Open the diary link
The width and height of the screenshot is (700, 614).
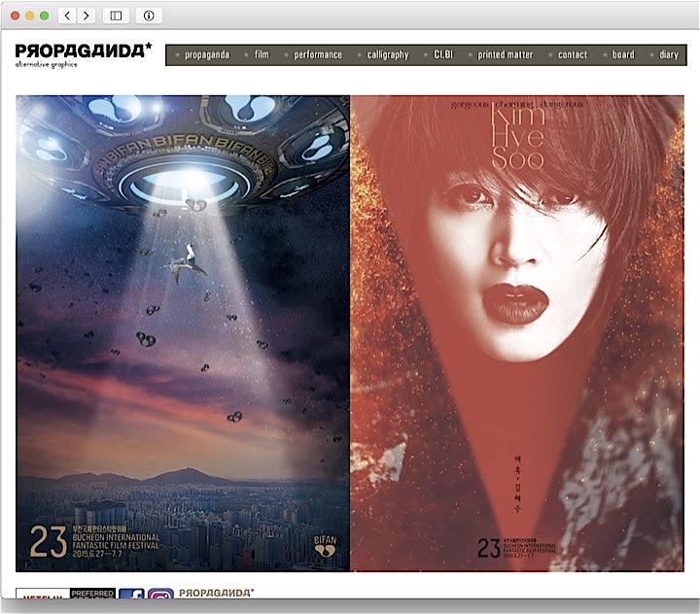(x=669, y=55)
